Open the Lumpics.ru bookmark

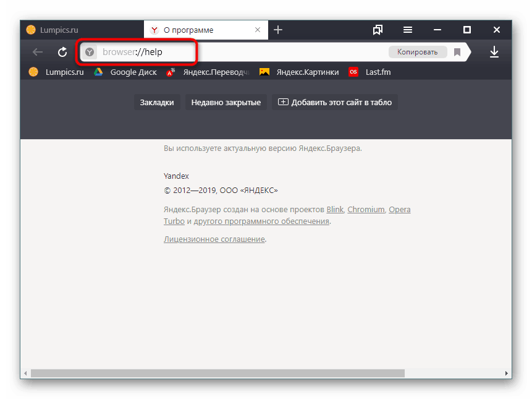coord(56,72)
